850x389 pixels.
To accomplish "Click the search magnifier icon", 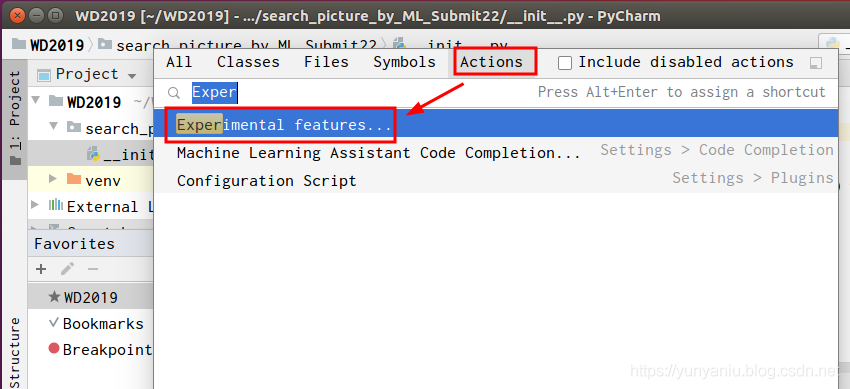I will 173,93.
